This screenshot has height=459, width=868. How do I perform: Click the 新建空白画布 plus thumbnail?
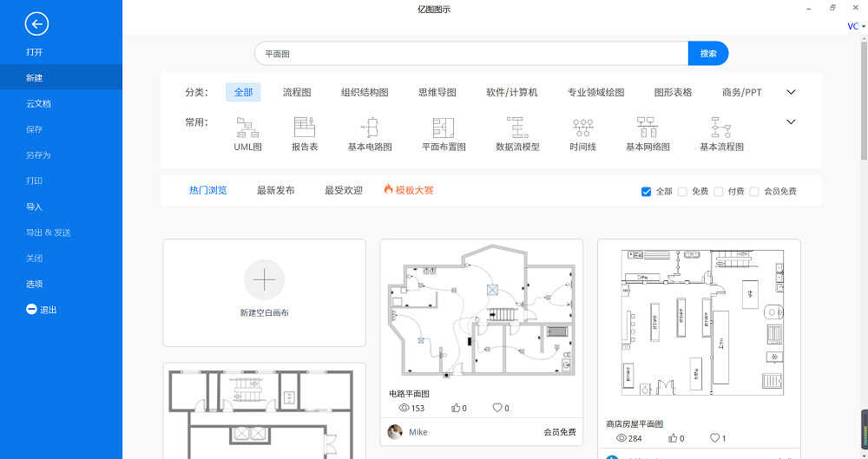[x=264, y=279]
